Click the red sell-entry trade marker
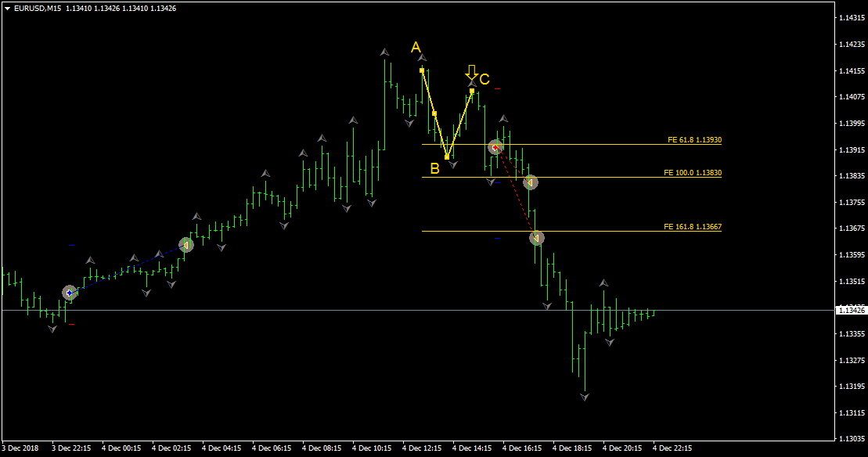Viewport: 868px width, 457px height. [x=495, y=147]
